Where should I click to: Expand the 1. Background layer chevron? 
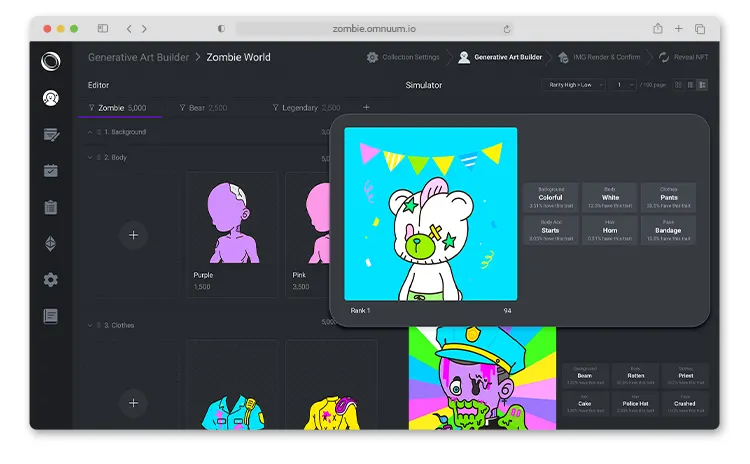pyautogui.click(x=90, y=132)
